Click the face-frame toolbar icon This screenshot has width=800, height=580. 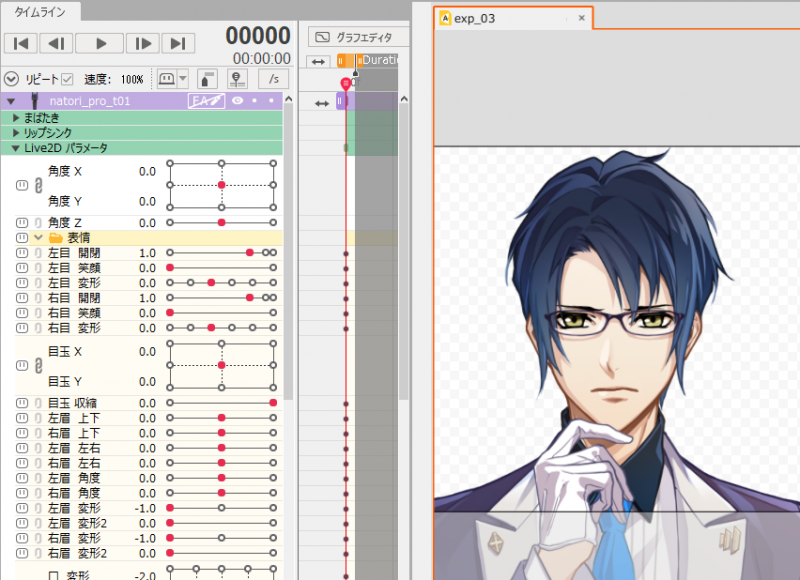click(167, 79)
